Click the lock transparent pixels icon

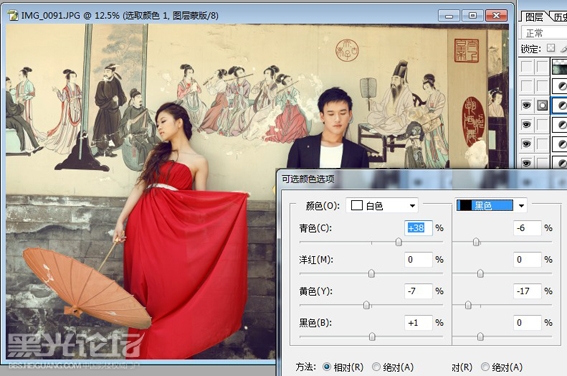click(550, 48)
